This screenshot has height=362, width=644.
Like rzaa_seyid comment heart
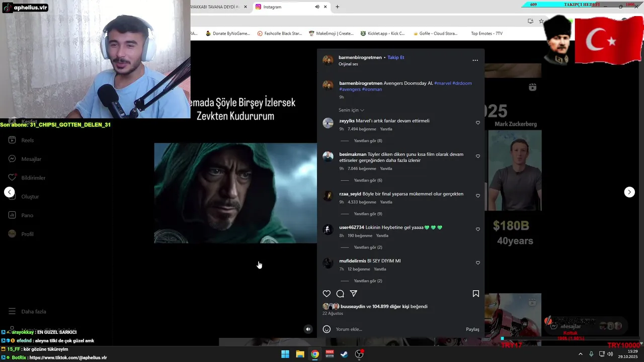pos(478,196)
